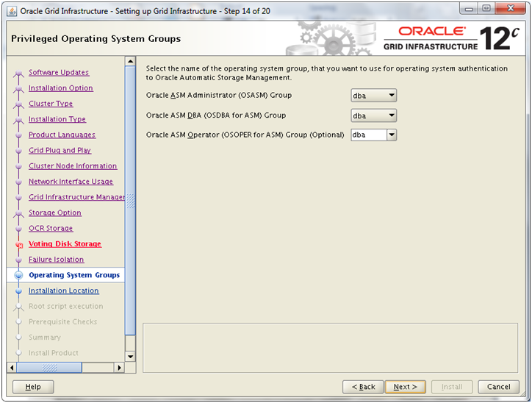Click the Next button
This screenshot has width=532, height=403.
[x=405, y=387]
